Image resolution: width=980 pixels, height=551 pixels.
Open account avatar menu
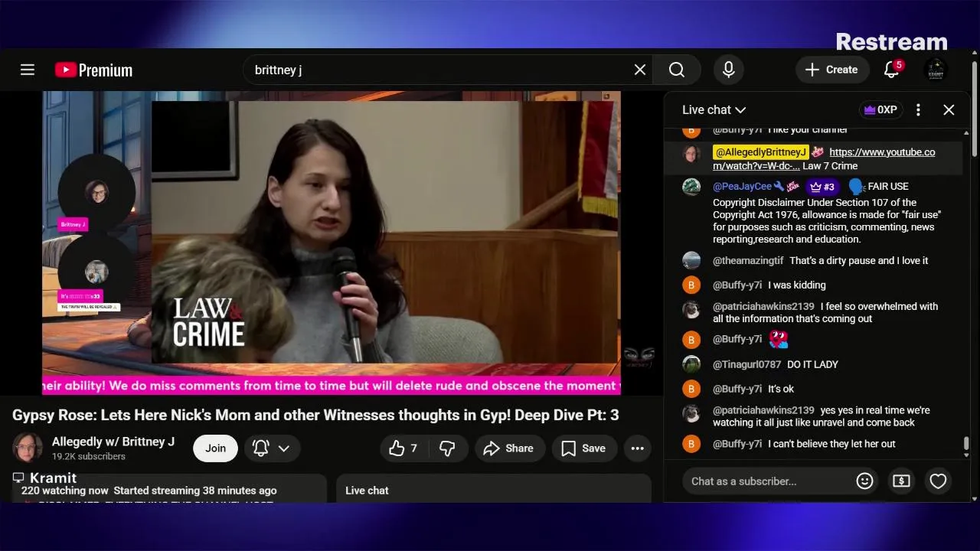[x=936, y=70]
